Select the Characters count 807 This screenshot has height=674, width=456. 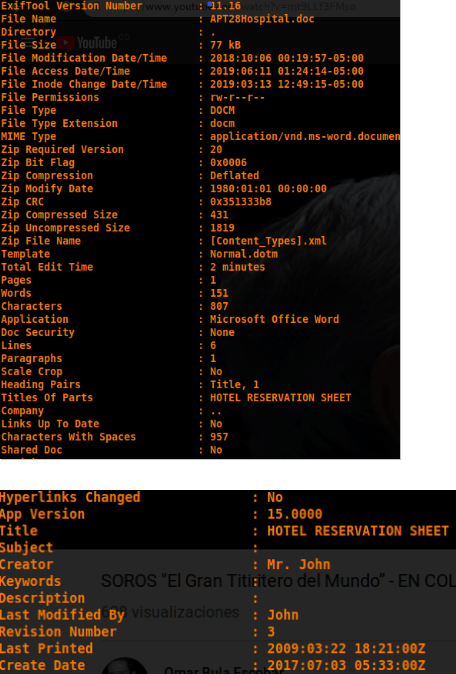(219, 306)
